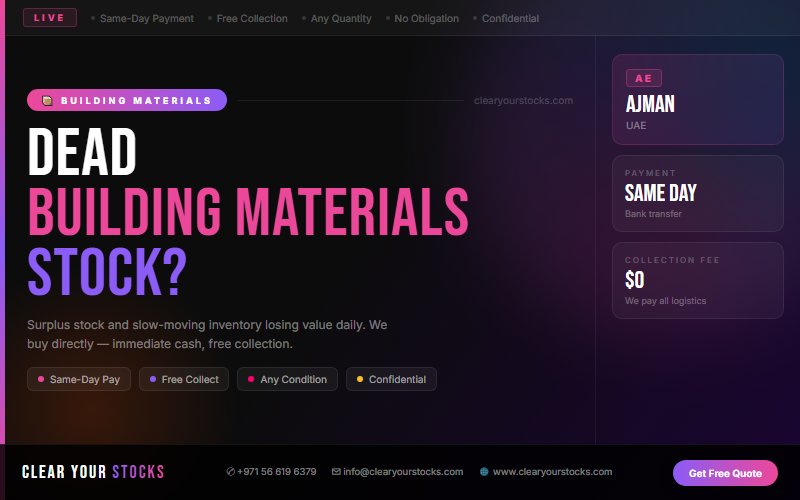The width and height of the screenshot is (800, 500).
Task: Click 'Bank transfer' text in payment card
Action: (x=653, y=214)
